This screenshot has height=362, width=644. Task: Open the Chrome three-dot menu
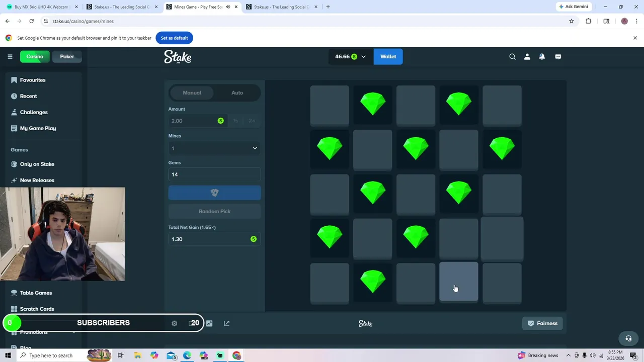click(x=637, y=21)
